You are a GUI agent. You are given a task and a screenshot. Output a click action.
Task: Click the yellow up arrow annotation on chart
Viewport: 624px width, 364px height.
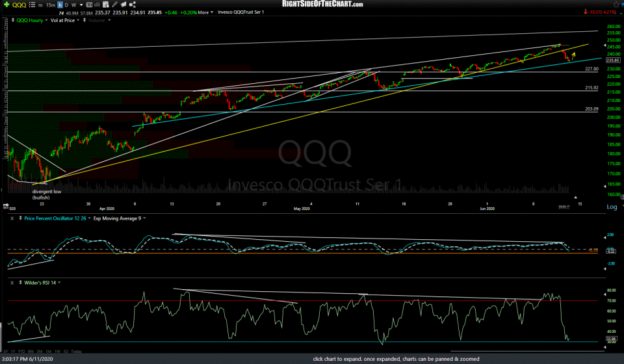(x=573, y=56)
